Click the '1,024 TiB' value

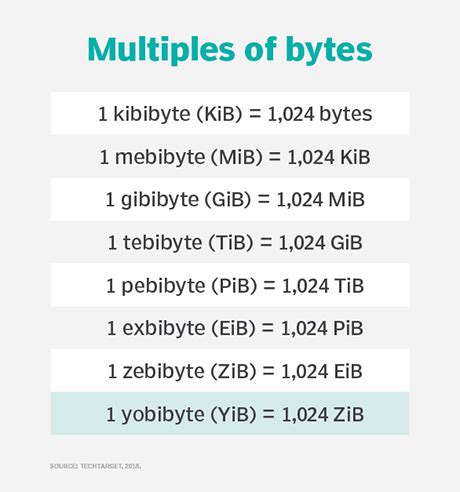pyautogui.click(x=323, y=286)
